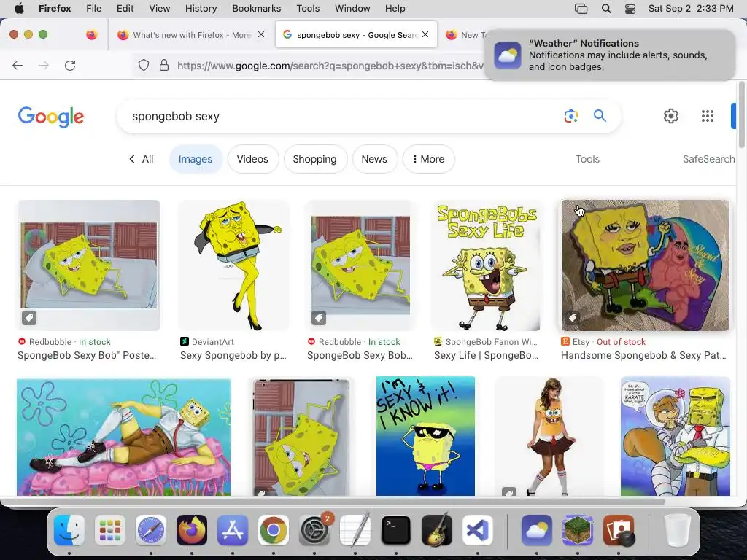
Task: Click the Handsome Spongebob & Sexy Pat caption
Action: [x=643, y=355]
